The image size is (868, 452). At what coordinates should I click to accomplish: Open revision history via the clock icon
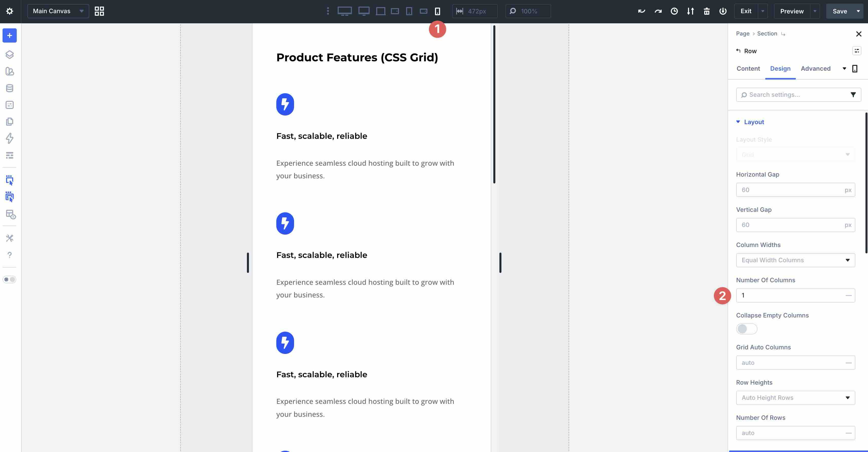point(674,11)
